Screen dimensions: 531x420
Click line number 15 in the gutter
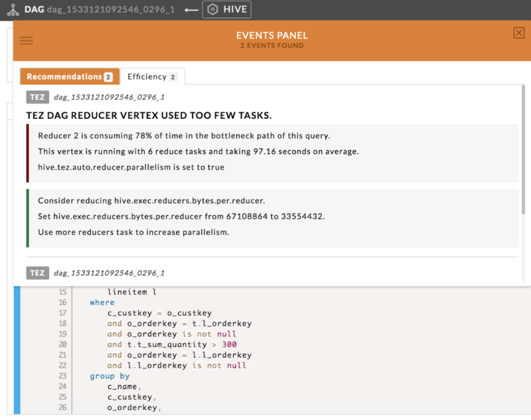point(62,292)
